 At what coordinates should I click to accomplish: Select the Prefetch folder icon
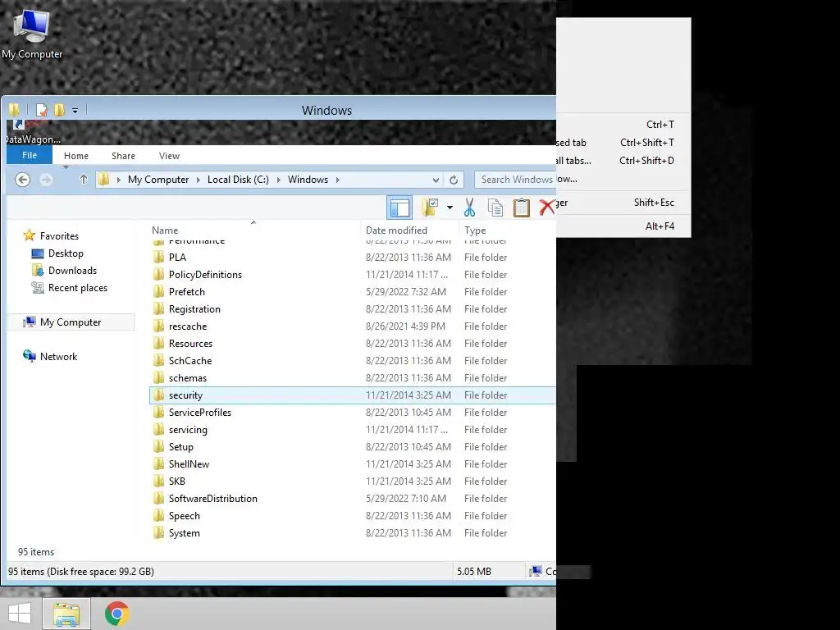tap(158, 291)
